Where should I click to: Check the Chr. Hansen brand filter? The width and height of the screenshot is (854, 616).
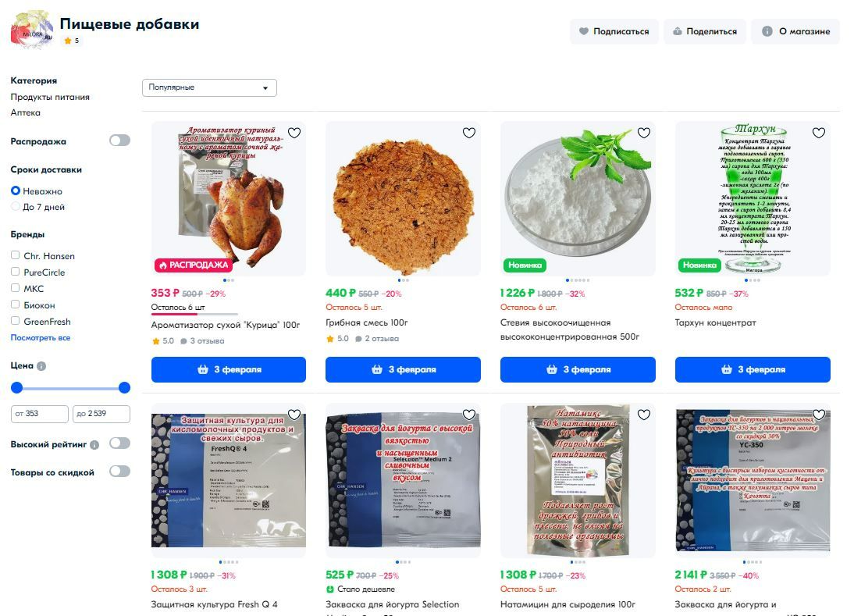tap(16, 255)
